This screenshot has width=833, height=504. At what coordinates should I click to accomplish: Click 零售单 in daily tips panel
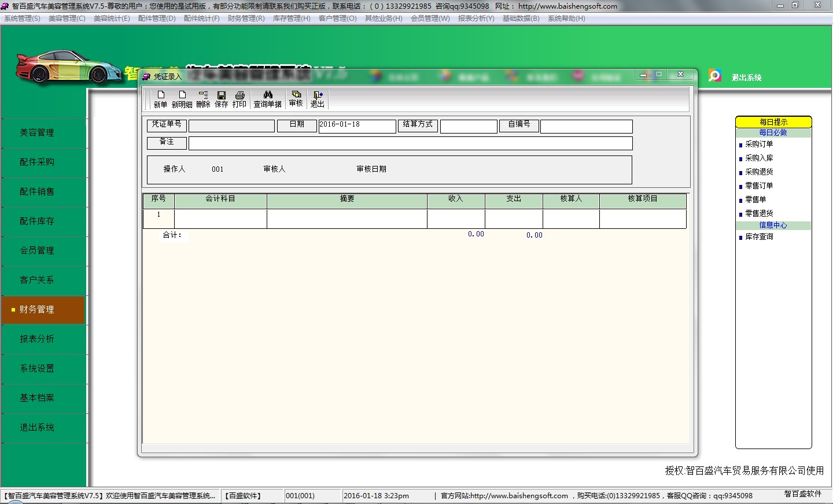coord(755,200)
